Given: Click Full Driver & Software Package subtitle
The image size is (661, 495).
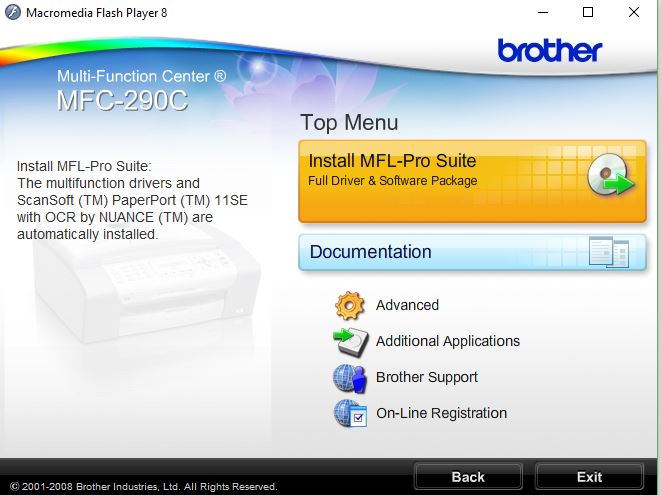Looking at the screenshot, I should tap(392, 181).
